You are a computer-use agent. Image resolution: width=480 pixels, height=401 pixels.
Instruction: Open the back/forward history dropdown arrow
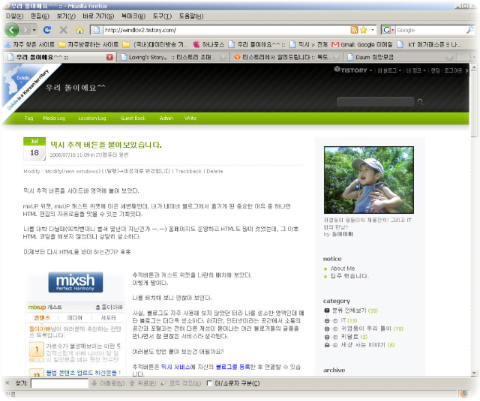[x=34, y=30]
